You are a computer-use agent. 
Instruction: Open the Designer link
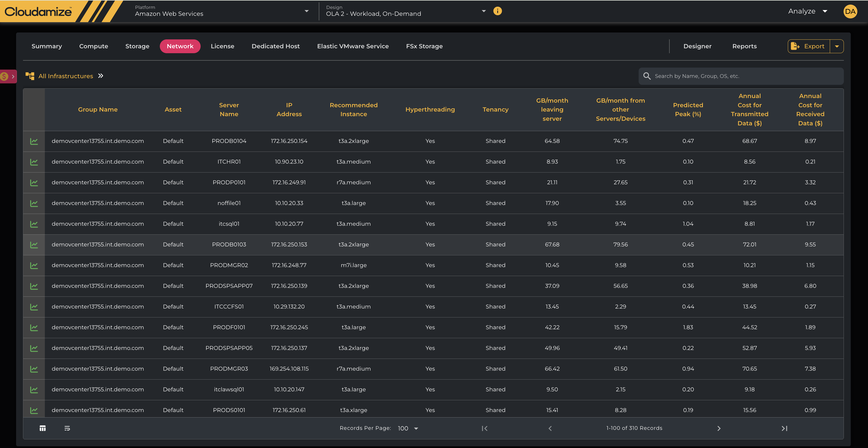pos(697,47)
